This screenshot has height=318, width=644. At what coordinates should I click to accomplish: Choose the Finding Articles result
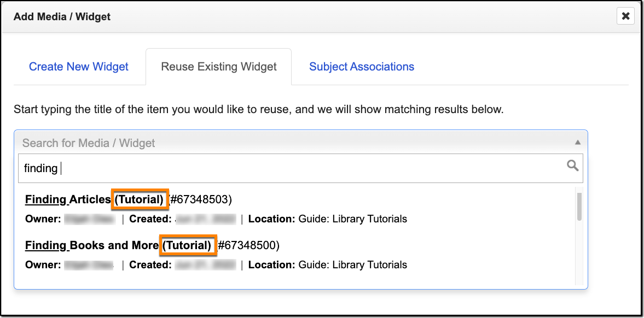pos(68,199)
